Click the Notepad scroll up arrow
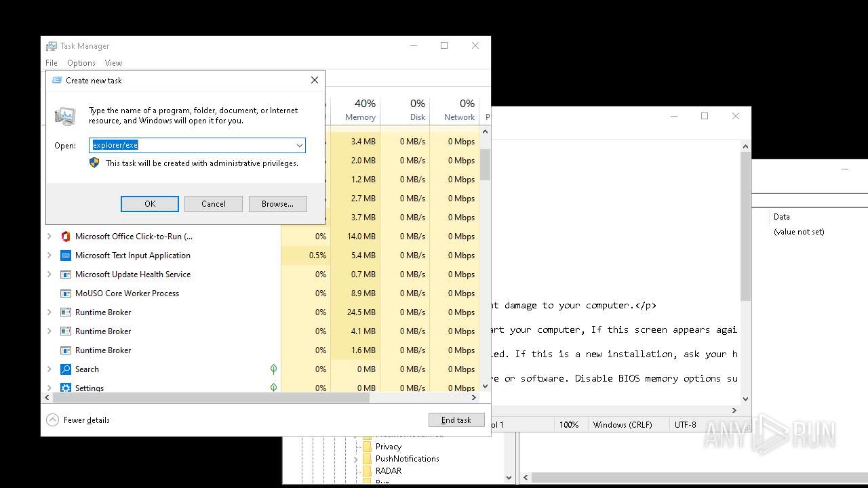Image resolution: width=868 pixels, height=488 pixels. click(x=746, y=146)
